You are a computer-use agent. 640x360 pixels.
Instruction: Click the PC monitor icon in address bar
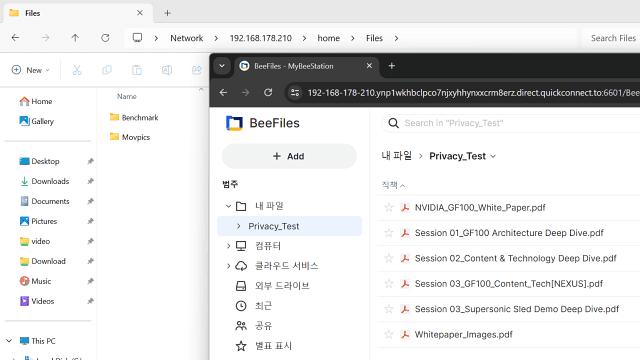138,38
